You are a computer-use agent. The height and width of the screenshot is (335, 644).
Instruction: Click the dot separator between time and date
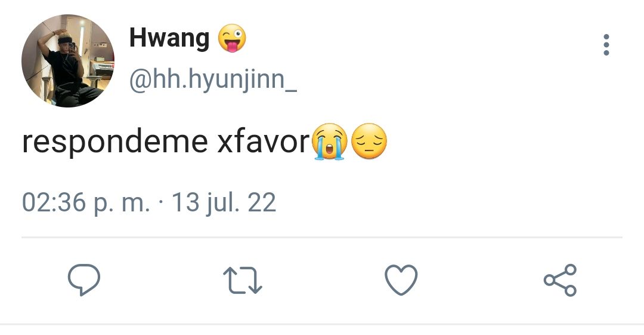160,202
